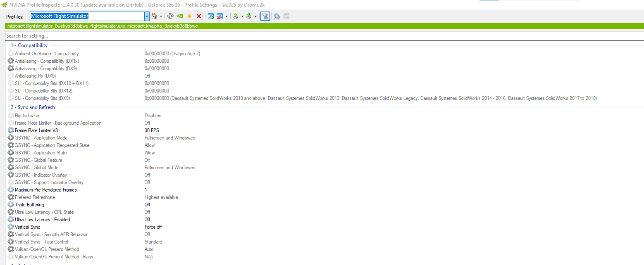Click gear icon beside Maximum Pre-Rendered Frames

[11, 190]
